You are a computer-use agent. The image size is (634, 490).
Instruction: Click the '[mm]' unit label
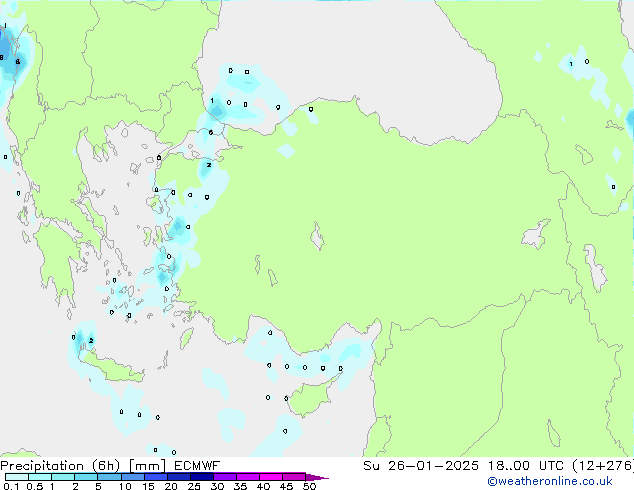pyautogui.click(x=147, y=466)
